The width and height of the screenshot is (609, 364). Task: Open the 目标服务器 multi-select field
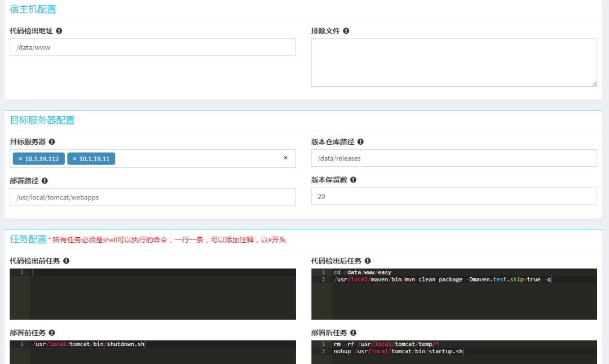click(153, 159)
